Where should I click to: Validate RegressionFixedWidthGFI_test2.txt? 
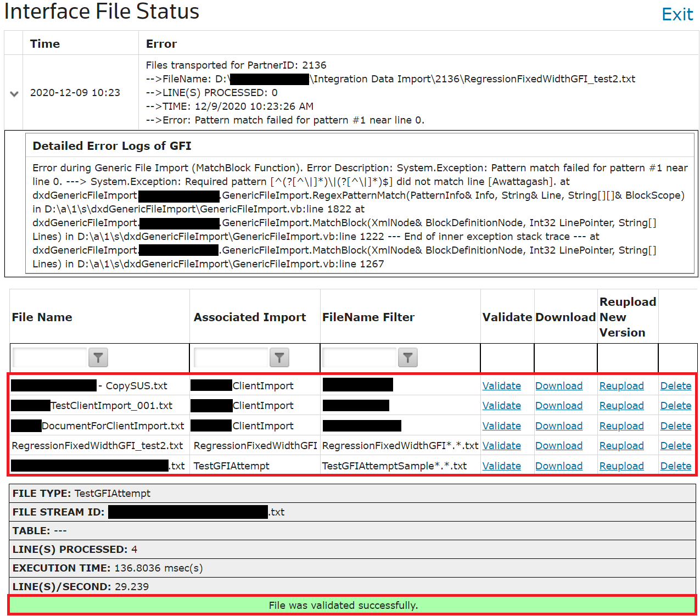click(502, 446)
